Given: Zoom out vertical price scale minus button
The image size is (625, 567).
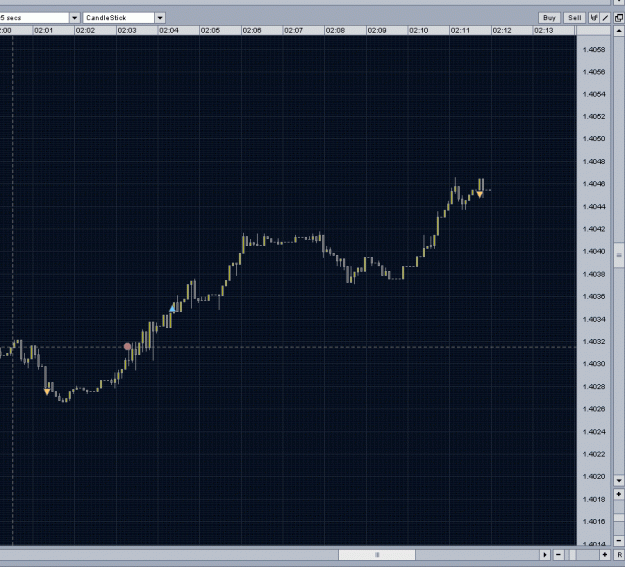Looking at the screenshot, I should [x=619, y=541].
